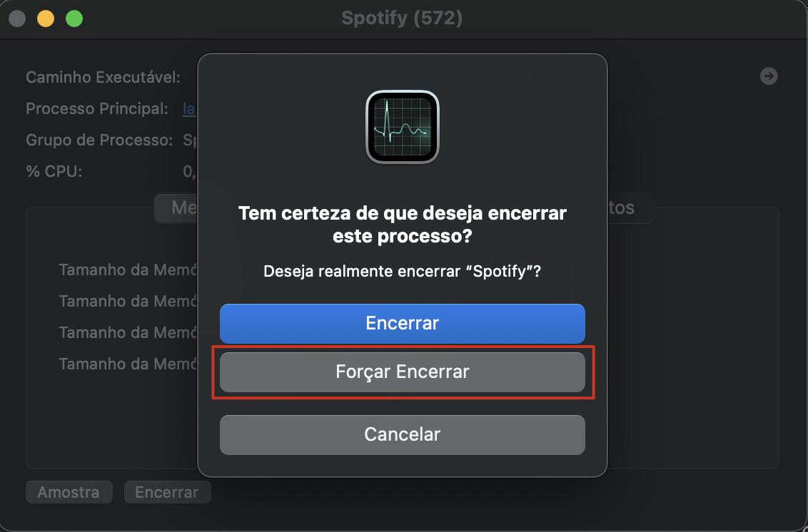
Task: Click the dialog heading about encerrar este processo
Action: pos(402,222)
